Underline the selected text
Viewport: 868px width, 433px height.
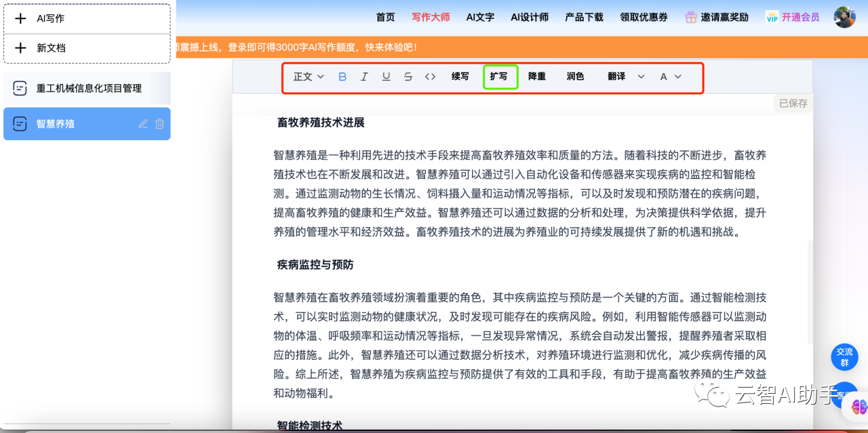click(x=386, y=77)
